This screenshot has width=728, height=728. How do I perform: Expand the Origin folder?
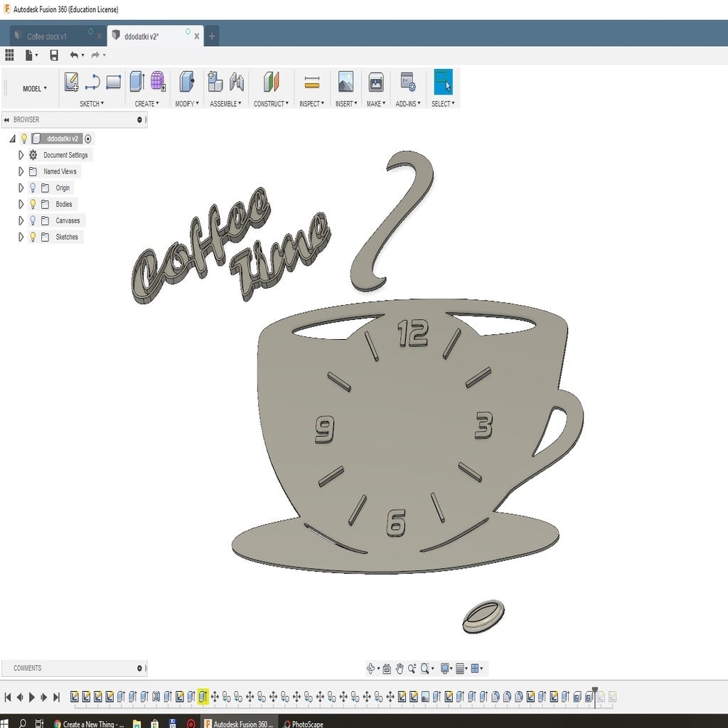(x=21, y=188)
